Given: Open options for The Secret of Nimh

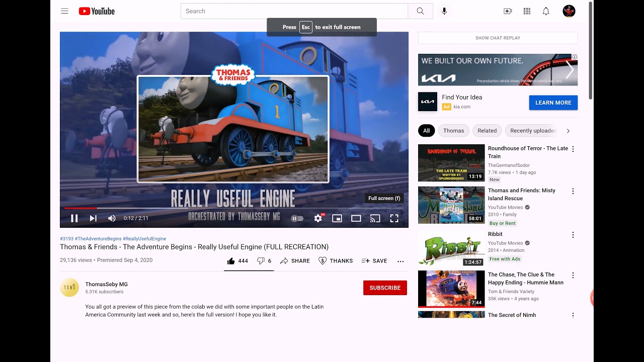Looking at the screenshot, I should (573, 315).
